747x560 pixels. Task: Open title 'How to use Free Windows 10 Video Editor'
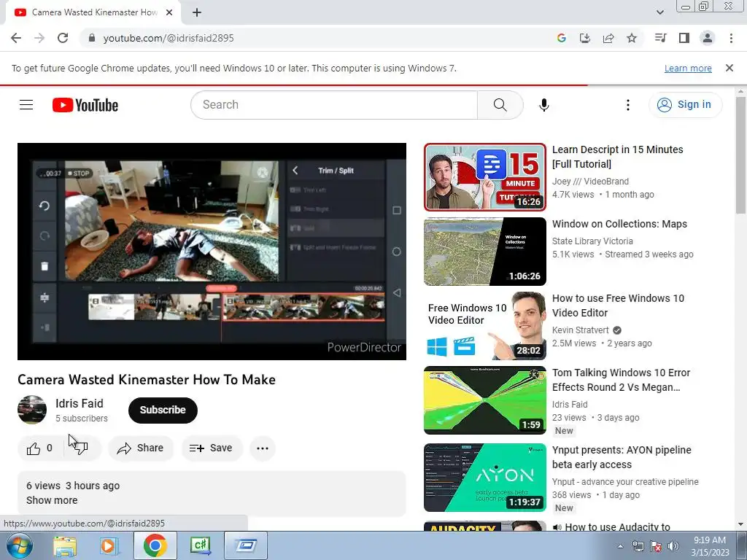[618, 306]
